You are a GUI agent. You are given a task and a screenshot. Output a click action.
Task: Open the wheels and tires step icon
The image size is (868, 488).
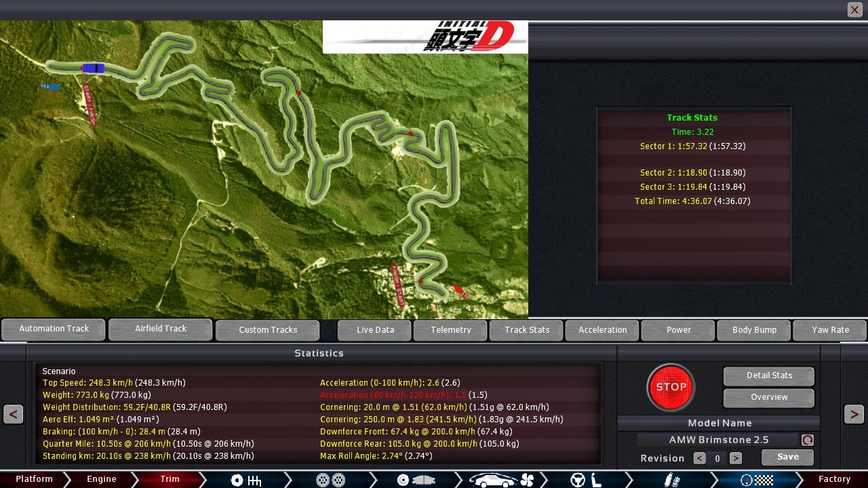tap(330, 480)
